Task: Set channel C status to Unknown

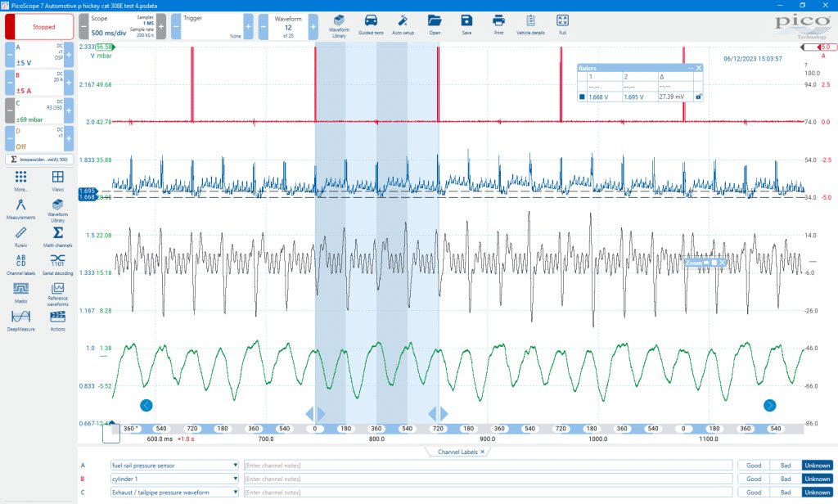Action: [818, 493]
